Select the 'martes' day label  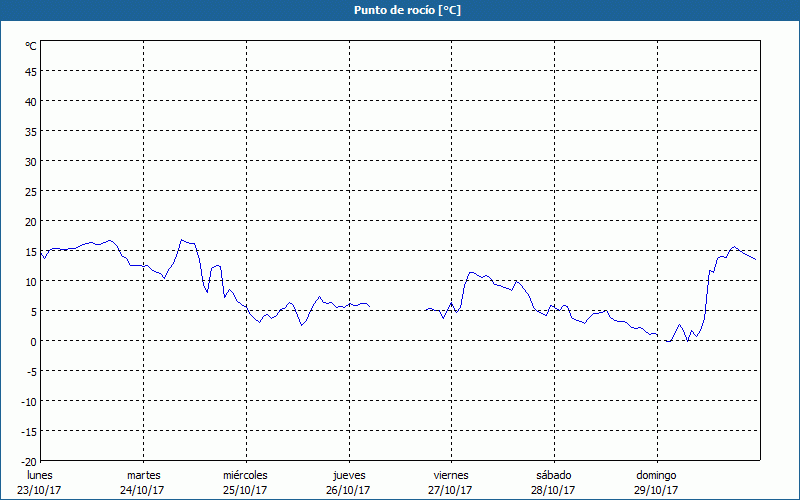click(143, 475)
